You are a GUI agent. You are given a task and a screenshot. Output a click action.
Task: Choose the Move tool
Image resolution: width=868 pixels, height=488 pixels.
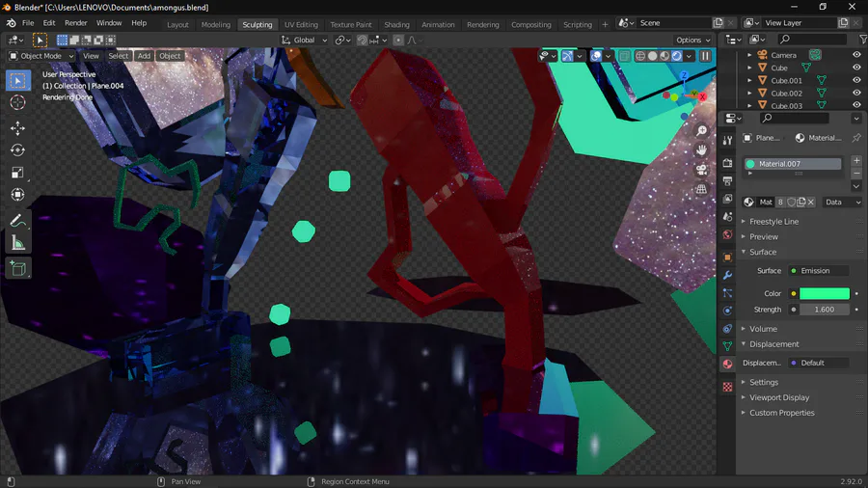[17, 128]
